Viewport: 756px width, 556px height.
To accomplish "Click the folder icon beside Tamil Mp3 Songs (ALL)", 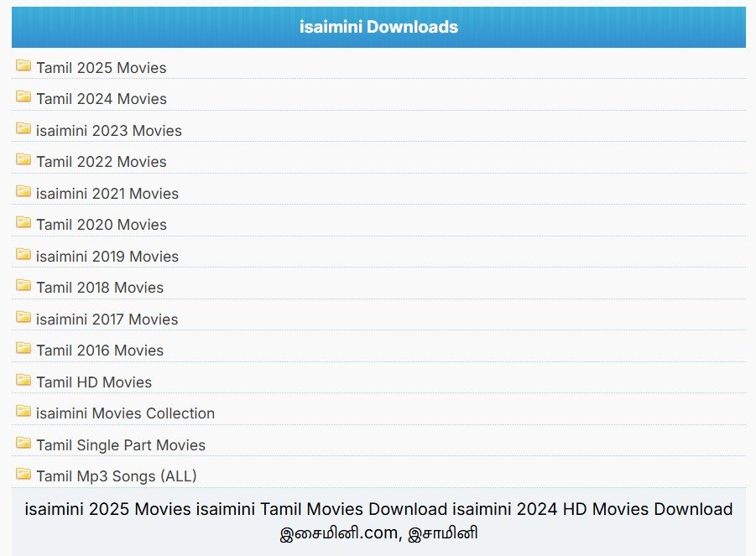I will click(x=23, y=474).
